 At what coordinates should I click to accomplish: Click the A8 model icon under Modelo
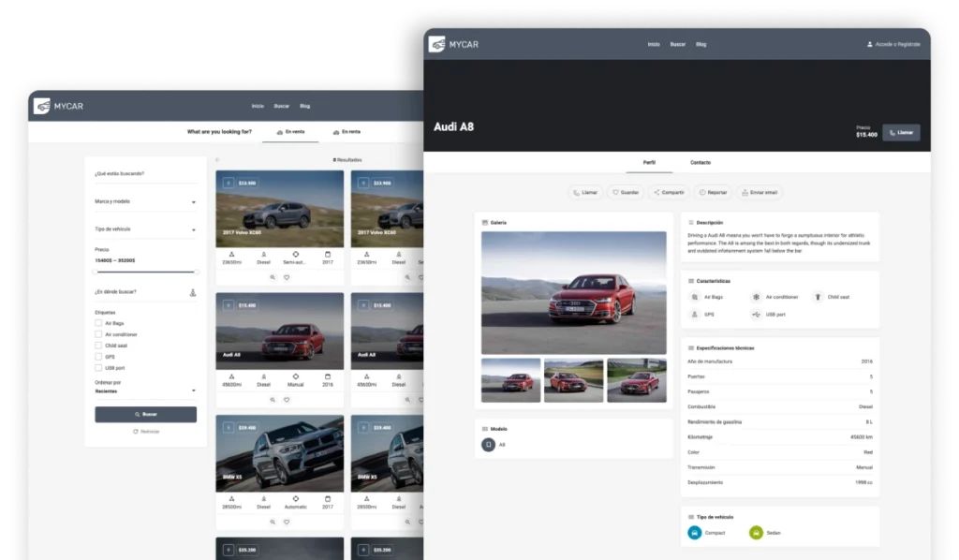pos(488,444)
